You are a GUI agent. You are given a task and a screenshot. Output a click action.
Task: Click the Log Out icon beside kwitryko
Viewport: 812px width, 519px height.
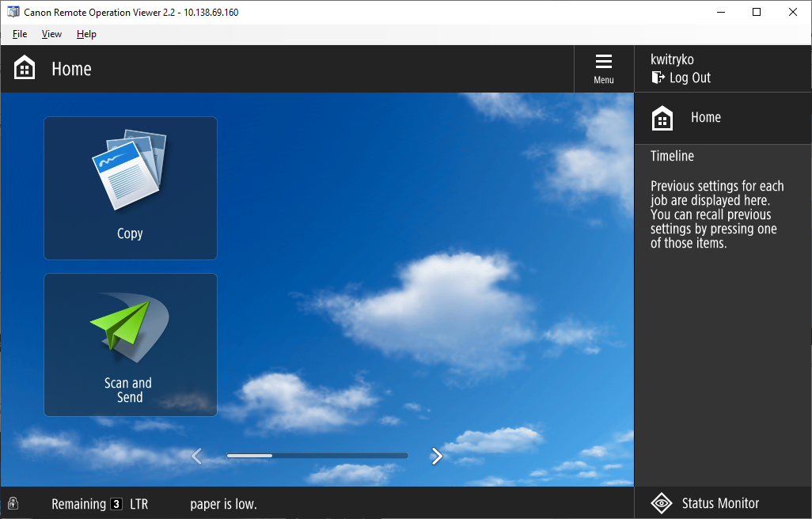[x=657, y=78]
